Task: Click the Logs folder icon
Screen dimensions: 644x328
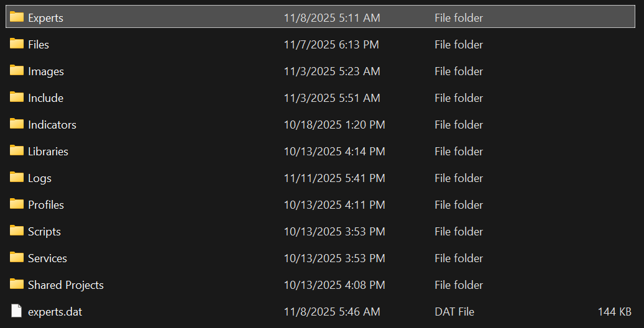Action: (17, 178)
